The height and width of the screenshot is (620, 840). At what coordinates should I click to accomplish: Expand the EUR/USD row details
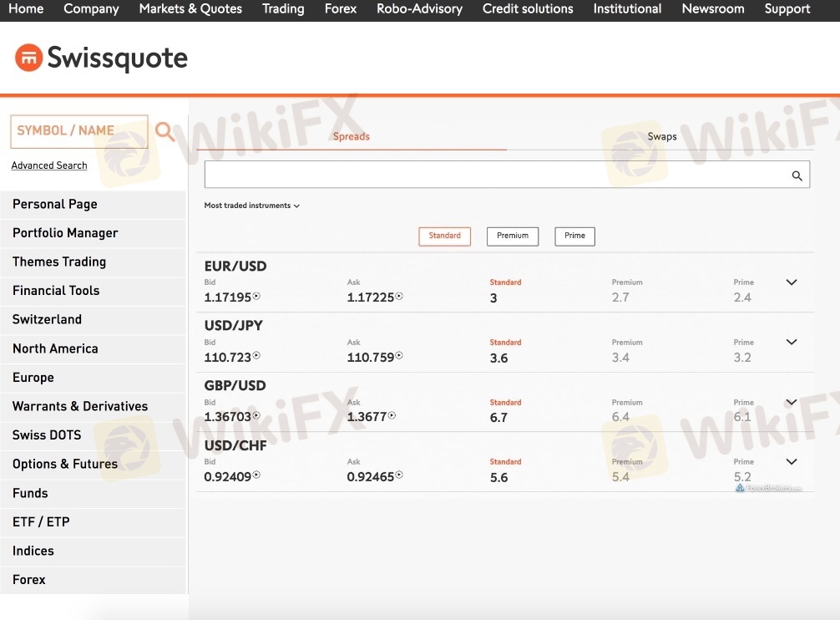click(x=792, y=282)
